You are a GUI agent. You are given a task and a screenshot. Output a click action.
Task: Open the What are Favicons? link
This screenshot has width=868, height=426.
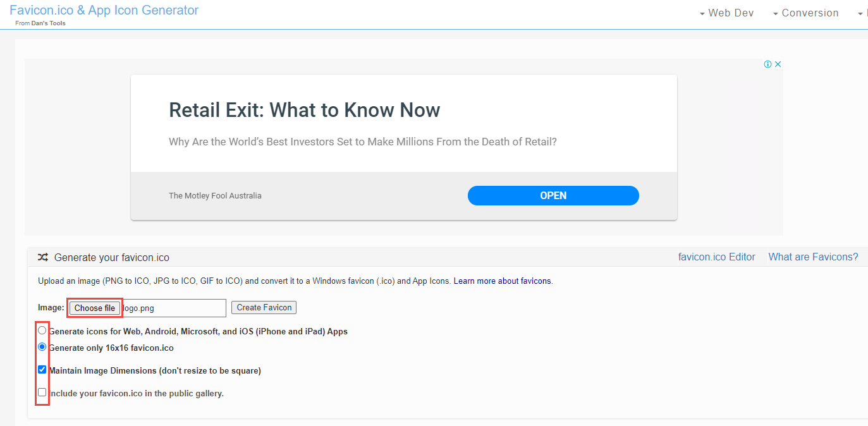tap(813, 257)
